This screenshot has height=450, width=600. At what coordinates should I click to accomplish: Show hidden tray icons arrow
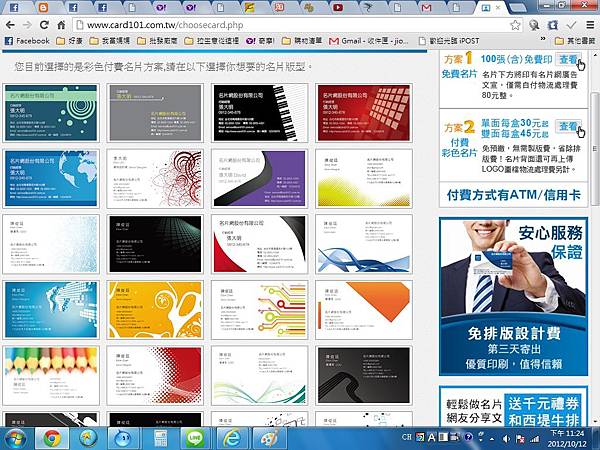pos(492,439)
